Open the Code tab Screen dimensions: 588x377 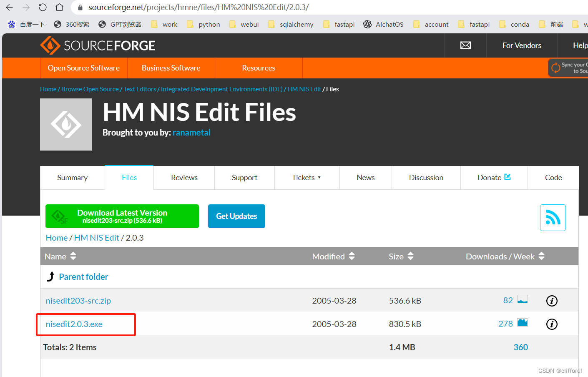pyautogui.click(x=553, y=178)
